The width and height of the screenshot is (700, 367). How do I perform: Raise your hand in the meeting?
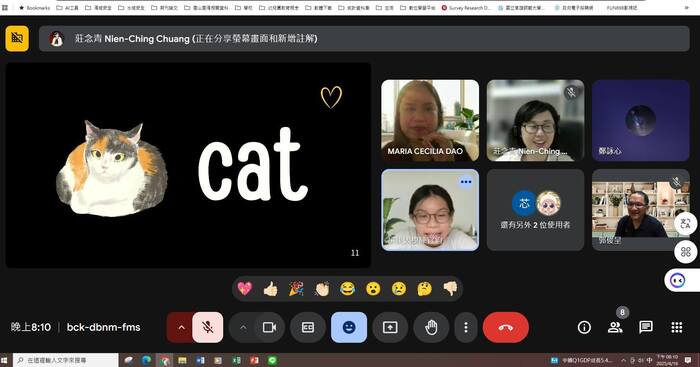coord(431,327)
